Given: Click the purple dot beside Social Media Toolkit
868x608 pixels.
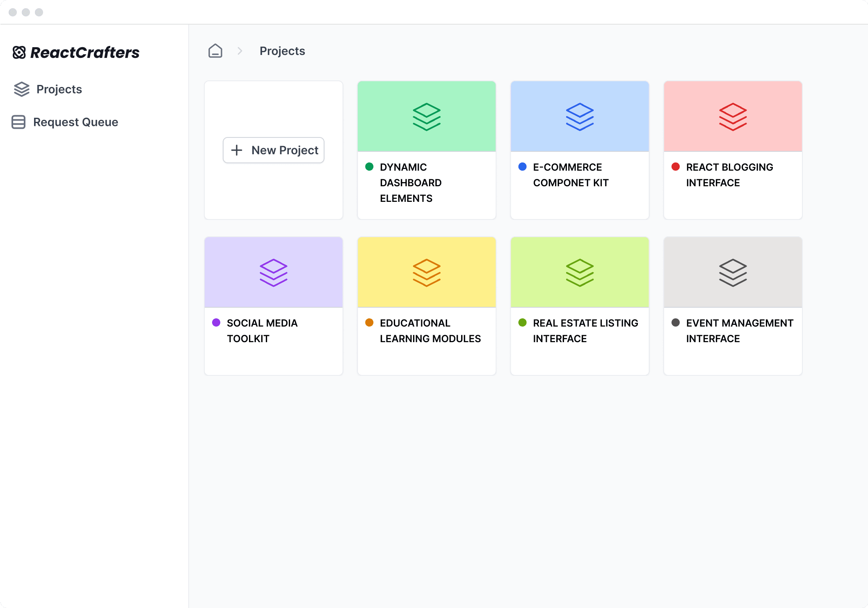Looking at the screenshot, I should pos(216,322).
